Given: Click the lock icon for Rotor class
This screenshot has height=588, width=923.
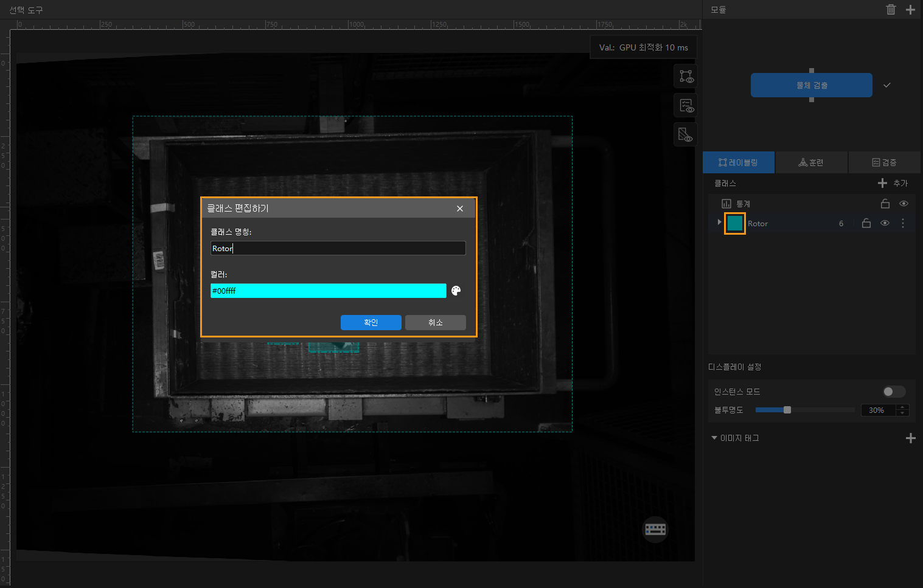Looking at the screenshot, I should [866, 223].
